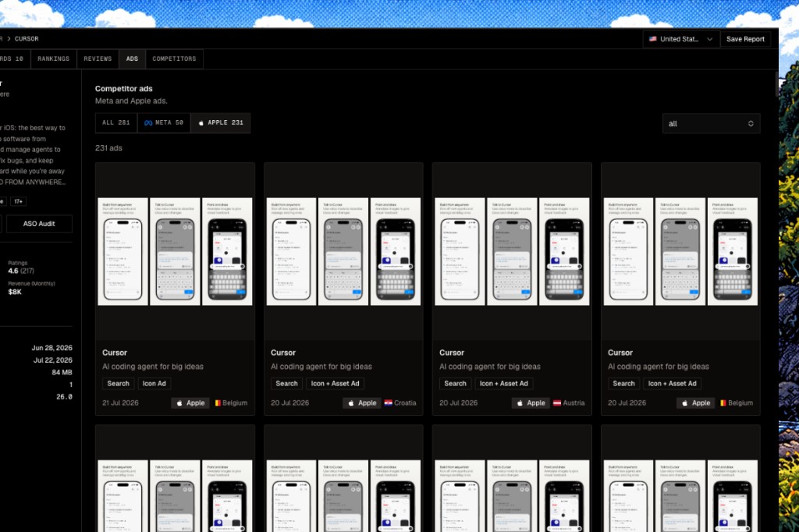Open the United States country dropdown

681,39
